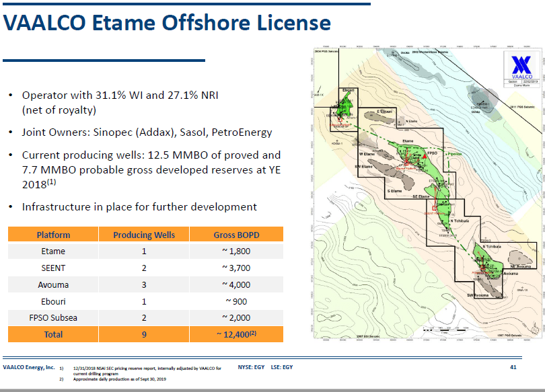This screenshot has height=392, width=545.
Task: Click the bullet 'Operator with 31.1% WI and 27.1% NRI'
Action: coord(120,102)
